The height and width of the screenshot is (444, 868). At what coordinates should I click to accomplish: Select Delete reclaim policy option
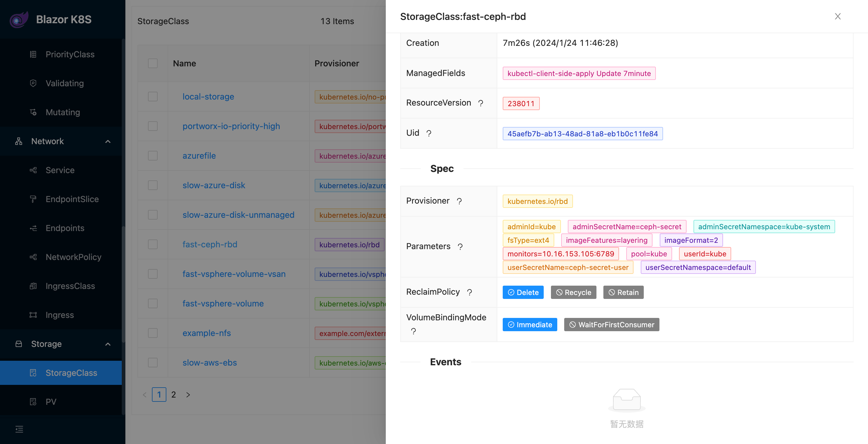click(x=523, y=292)
